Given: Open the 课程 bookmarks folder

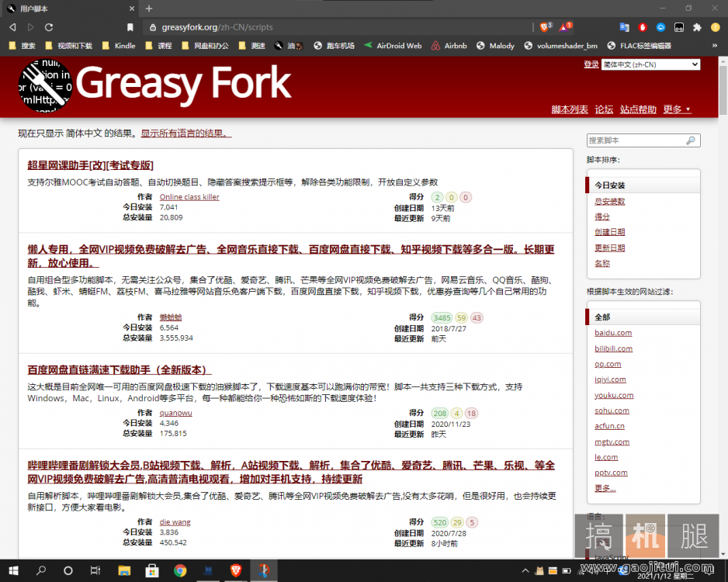Looking at the screenshot, I should click(x=159, y=46).
